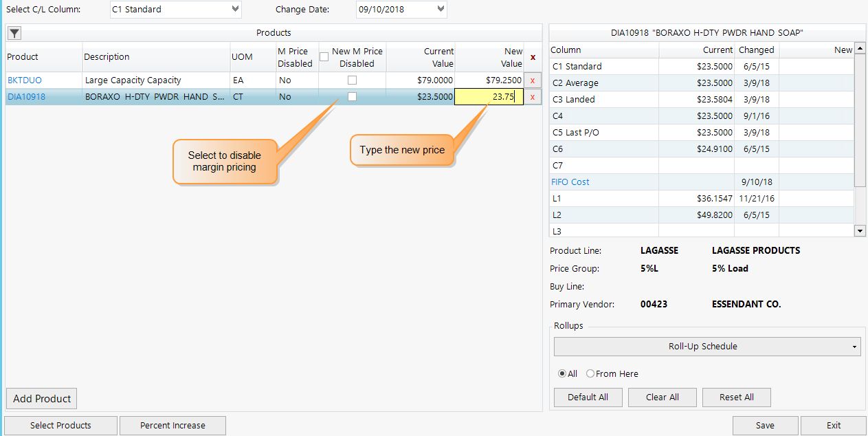
Task: Click the BKTDUO product link
Action: click(x=24, y=80)
